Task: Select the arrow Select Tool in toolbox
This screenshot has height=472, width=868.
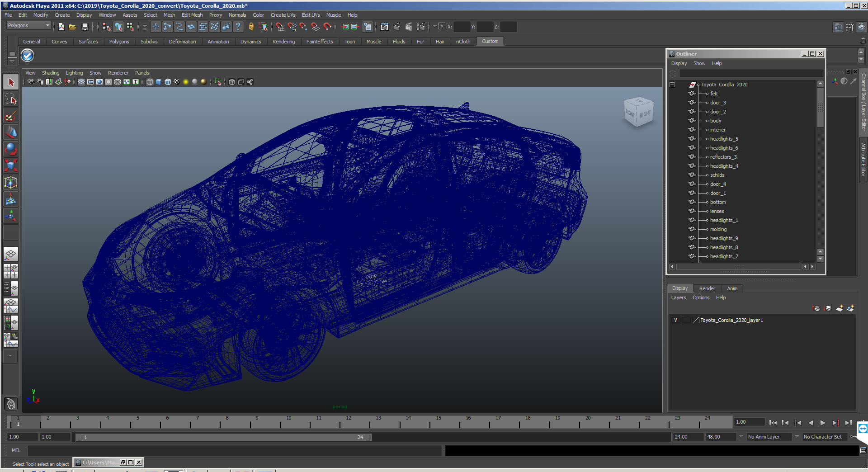Action: (x=11, y=82)
